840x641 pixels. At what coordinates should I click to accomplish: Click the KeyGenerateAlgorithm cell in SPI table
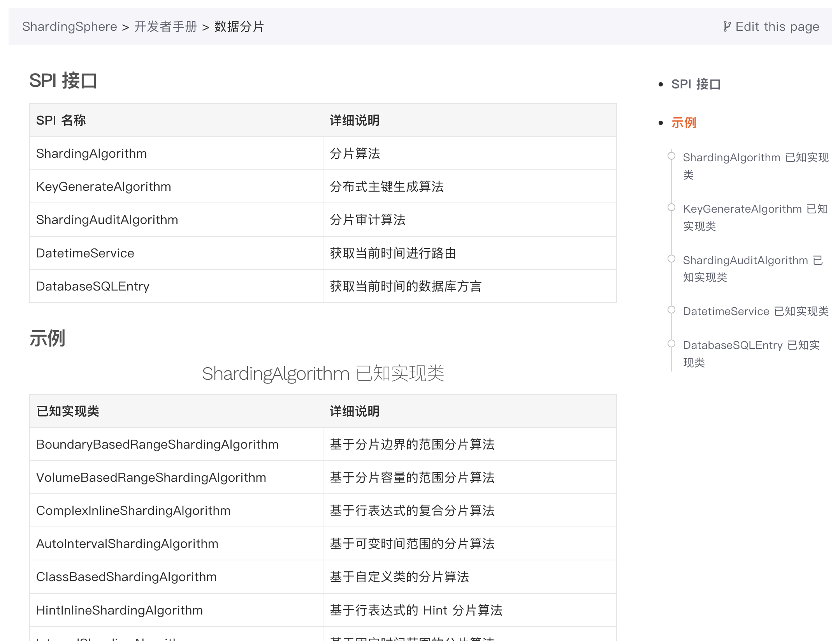pos(104,187)
